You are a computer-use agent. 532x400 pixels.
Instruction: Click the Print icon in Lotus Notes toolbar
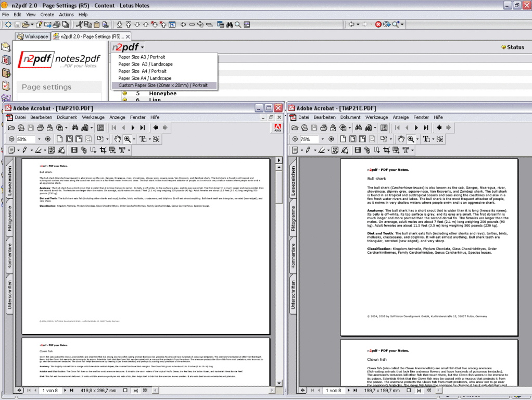[x=56, y=24]
